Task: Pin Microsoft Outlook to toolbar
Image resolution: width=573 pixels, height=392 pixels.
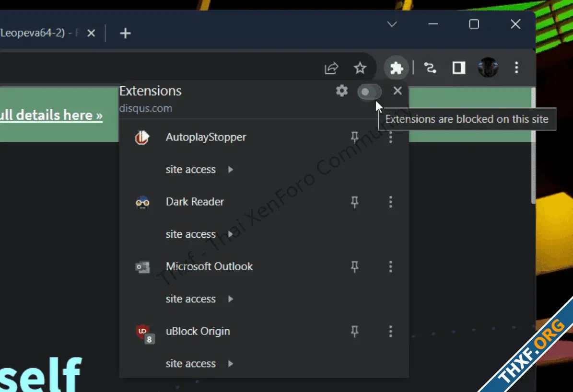Action: tap(354, 267)
